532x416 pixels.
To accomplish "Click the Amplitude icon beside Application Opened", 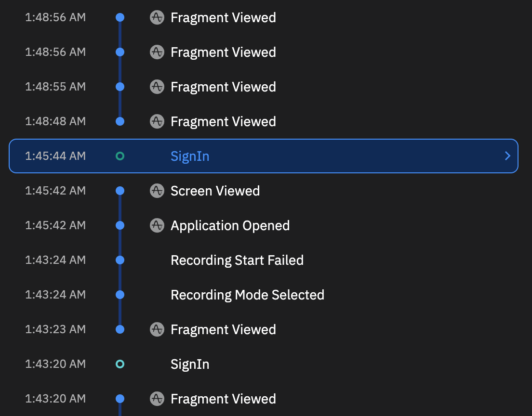I will tap(157, 225).
